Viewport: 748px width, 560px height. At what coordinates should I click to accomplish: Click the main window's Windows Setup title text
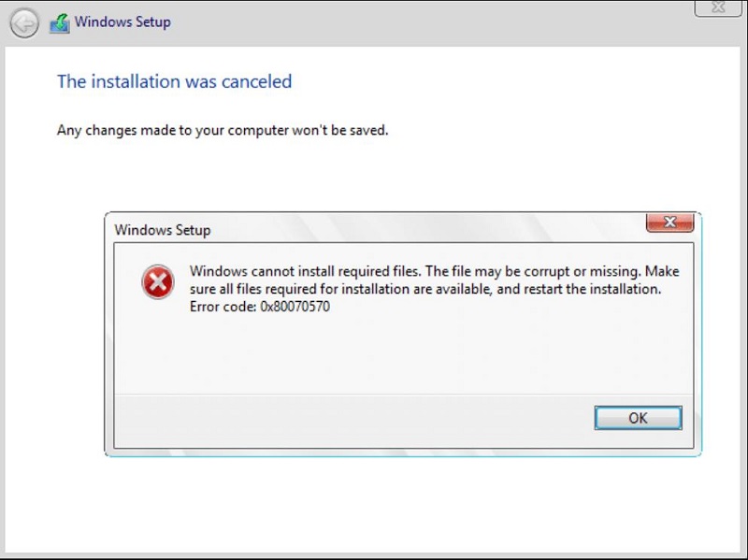(x=122, y=22)
